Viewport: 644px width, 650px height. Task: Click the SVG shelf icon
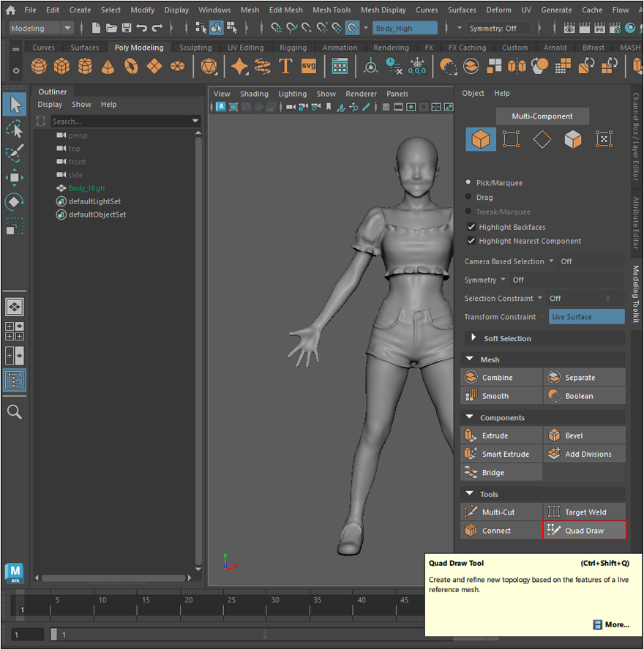tap(309, 67)
